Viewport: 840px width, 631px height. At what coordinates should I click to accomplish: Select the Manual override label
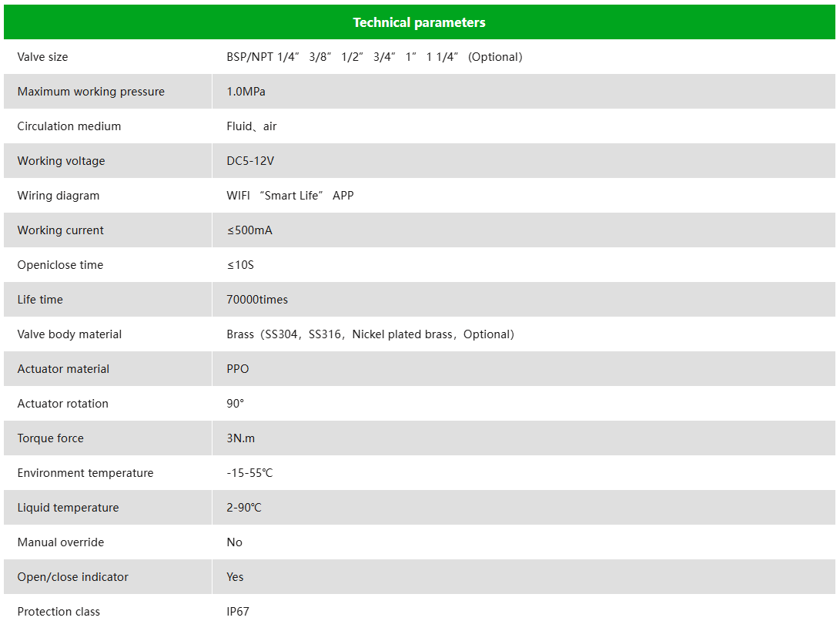(61, 542)
